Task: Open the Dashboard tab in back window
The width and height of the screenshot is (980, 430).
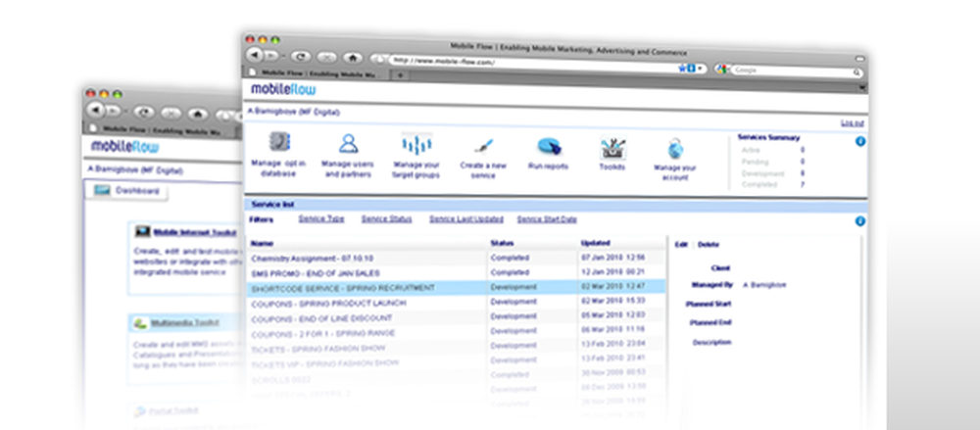Action: [126, 191]
